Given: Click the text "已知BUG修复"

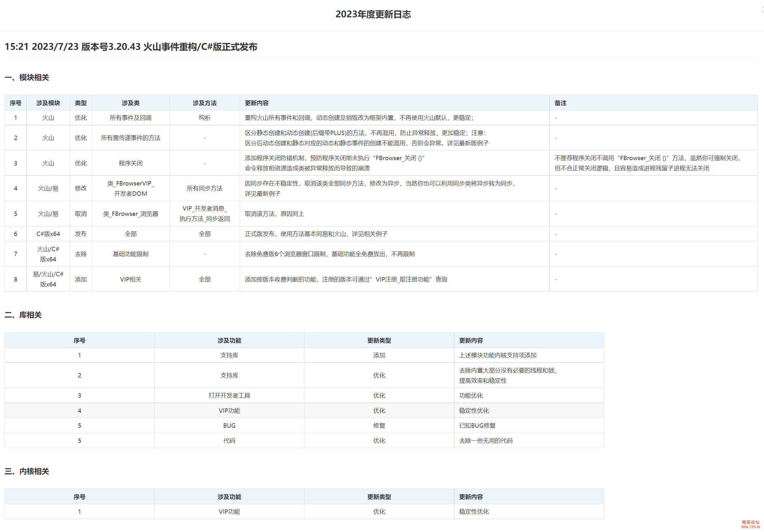Looking at the screenshot, I should pos(477,425).
